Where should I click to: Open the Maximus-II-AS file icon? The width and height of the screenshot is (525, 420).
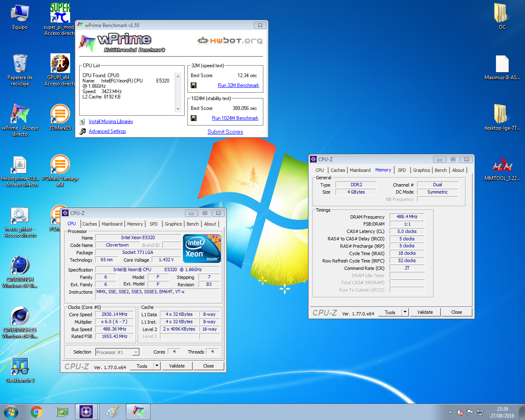tap(502, 68)
